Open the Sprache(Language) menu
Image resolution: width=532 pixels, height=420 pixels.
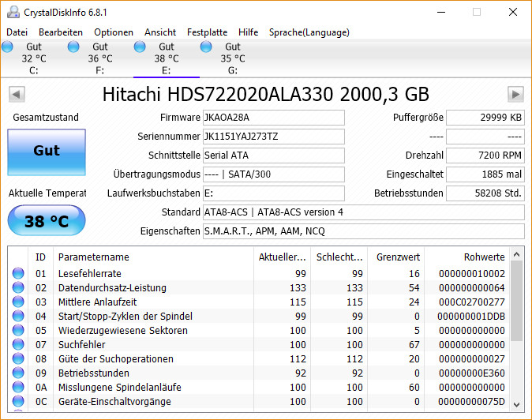click(x=309, y=32)
